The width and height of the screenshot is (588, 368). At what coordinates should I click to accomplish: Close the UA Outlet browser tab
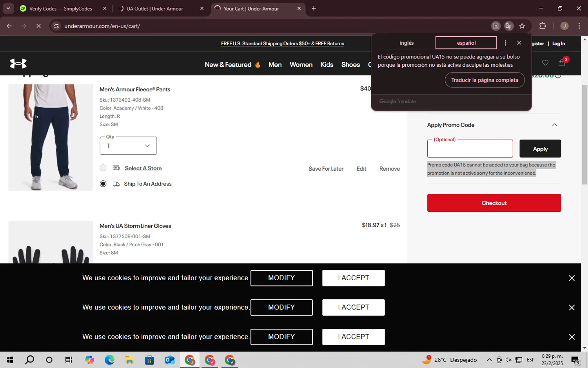[202, 9]
